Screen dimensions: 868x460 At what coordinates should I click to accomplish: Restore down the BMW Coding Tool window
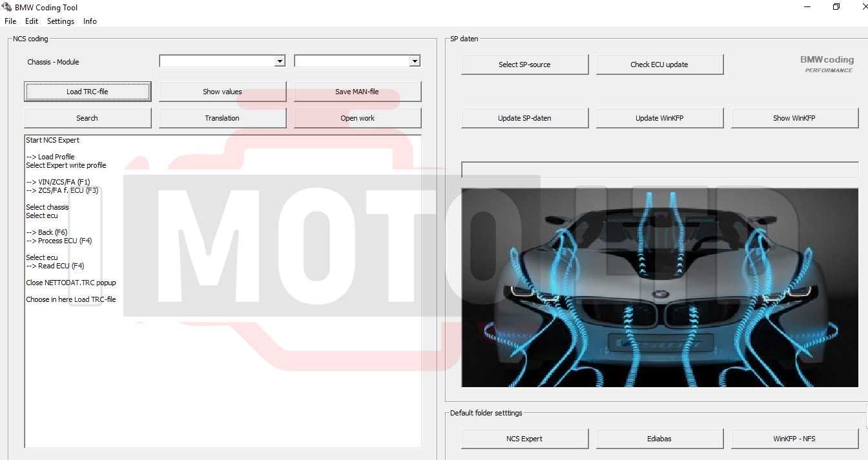click(836, 7)
